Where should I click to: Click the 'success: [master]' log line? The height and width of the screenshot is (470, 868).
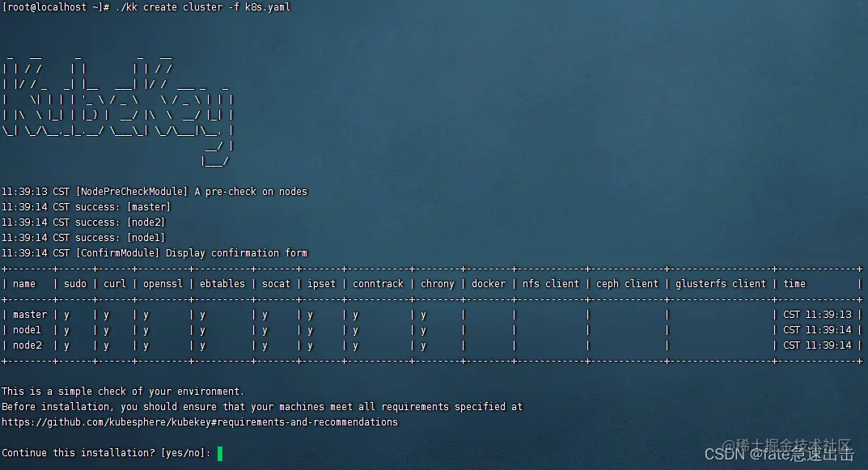(87, 207)
